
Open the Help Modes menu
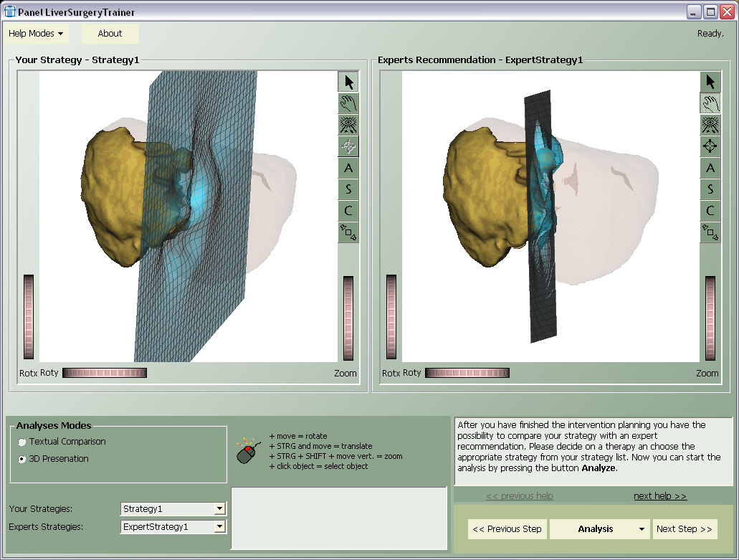tap(37, 34)
